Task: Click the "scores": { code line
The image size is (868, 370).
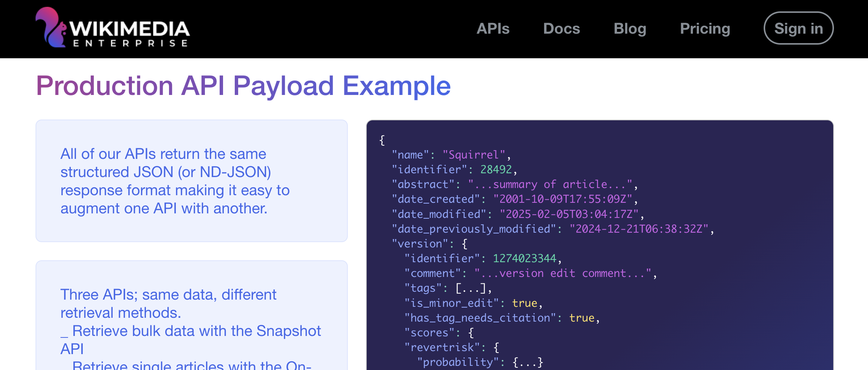Action: point(439,333)
